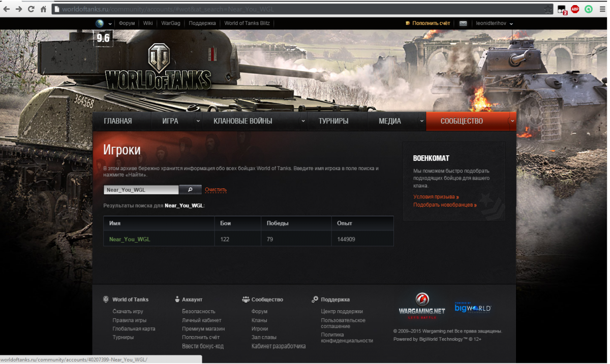Open the ИГРА navigation tab
Screen dimensions: 610x364
(170, 121)
